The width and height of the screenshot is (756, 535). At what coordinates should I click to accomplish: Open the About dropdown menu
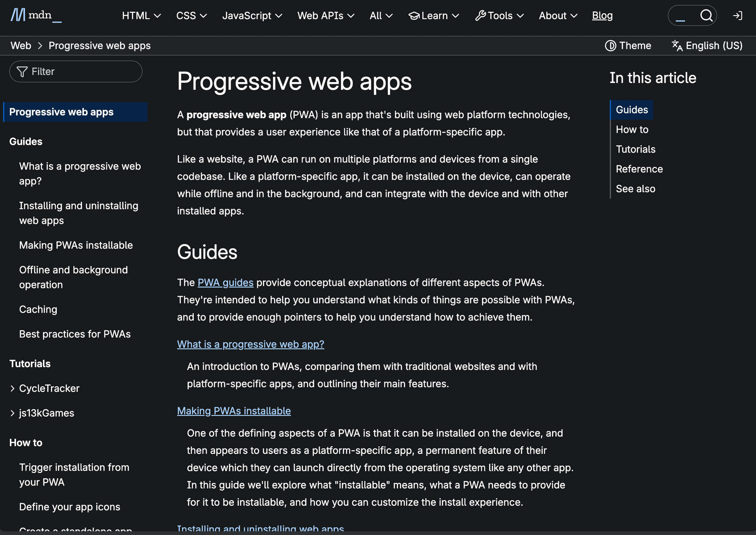tap(558, 15)
